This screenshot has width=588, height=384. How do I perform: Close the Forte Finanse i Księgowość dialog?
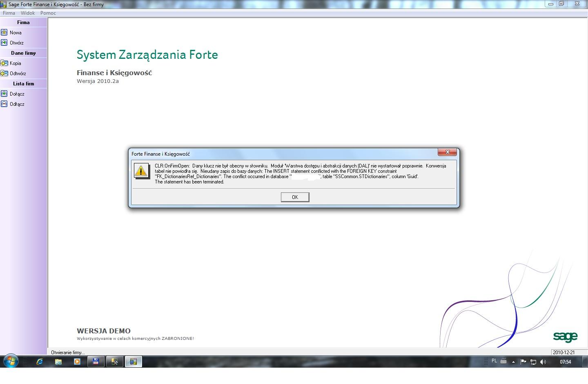point(447,152)
